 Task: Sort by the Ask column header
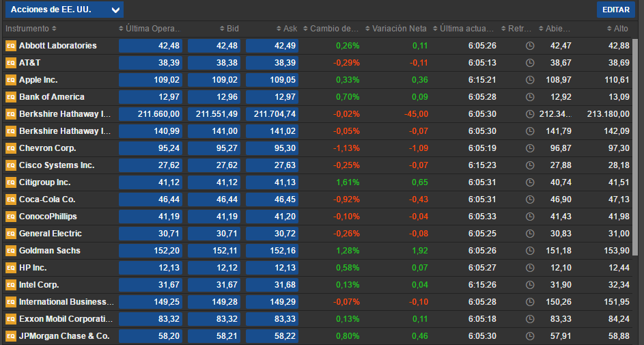[x=287, y=29]
